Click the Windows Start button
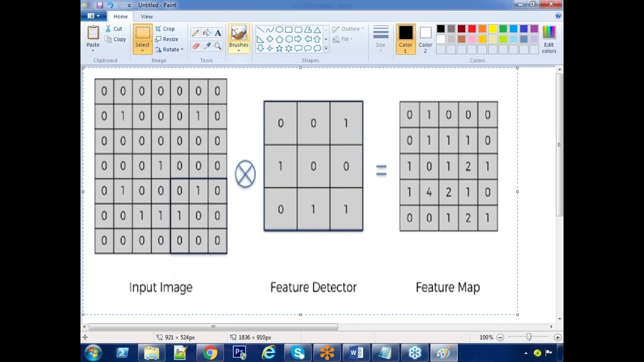 [x=94, y=353]
